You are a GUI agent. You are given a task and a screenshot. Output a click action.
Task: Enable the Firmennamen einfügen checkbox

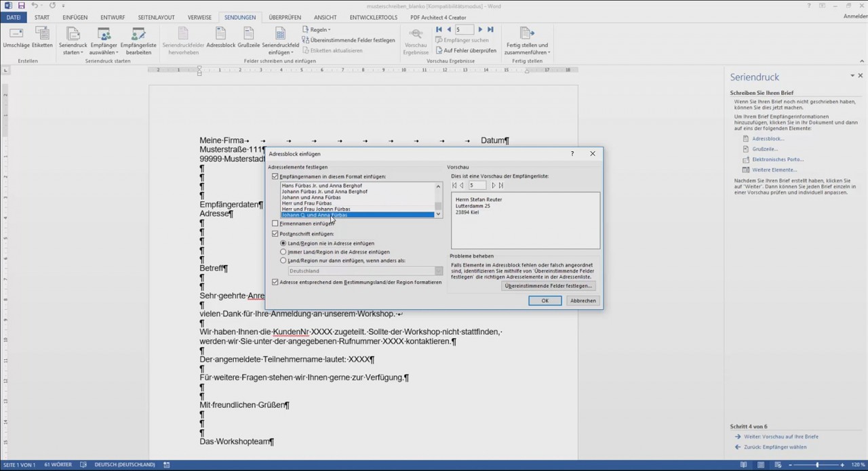tap(275, 223)
